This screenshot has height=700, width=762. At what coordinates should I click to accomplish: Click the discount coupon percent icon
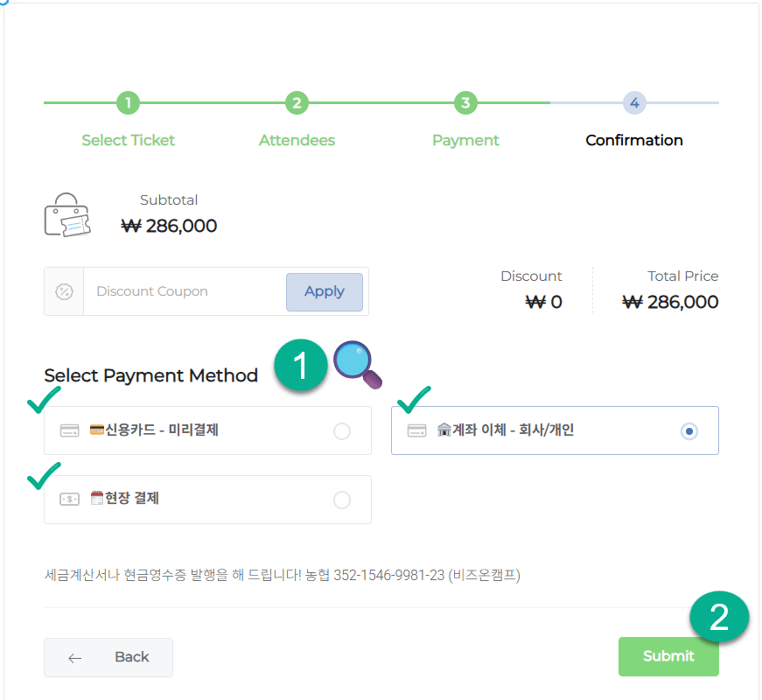click(64, 291)
